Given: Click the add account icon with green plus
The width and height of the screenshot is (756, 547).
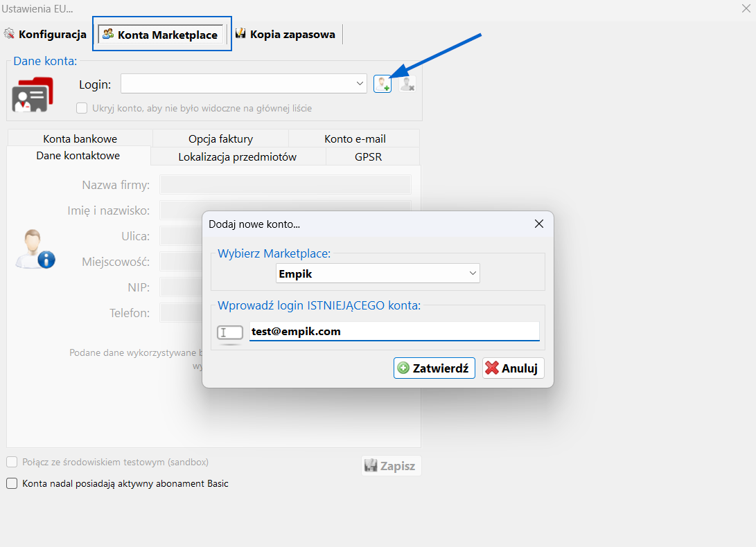Looking at the screenshot, I should 382,84.
